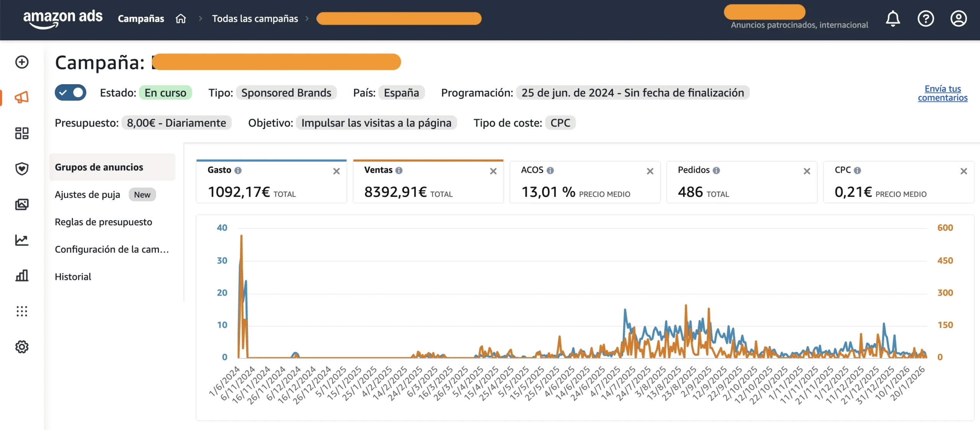Open the Historial section
The width and height of the screenshot is (980, 430).
point(73,277)
